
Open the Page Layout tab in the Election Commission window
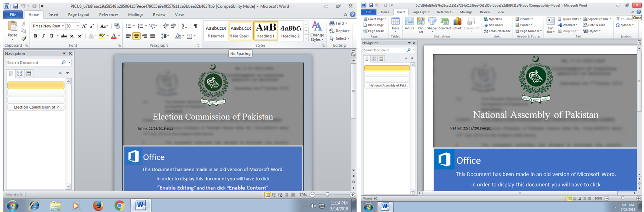(79, 15)
